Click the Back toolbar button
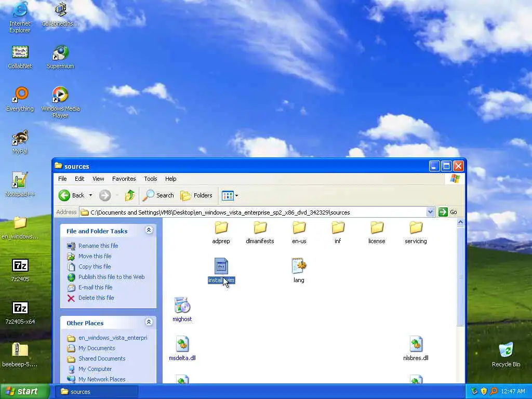The image size is (532, 399). point(72,195)
